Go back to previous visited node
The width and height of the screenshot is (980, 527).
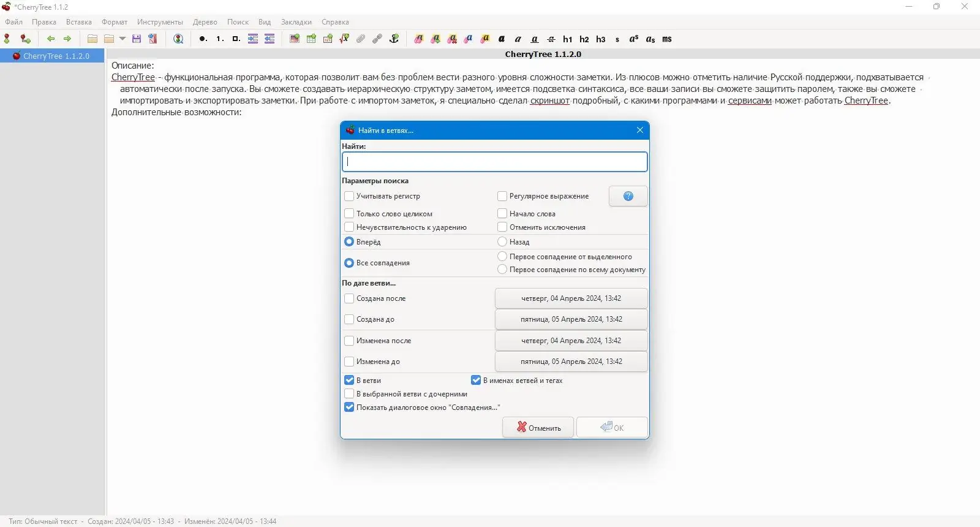[x=51, y=39]
